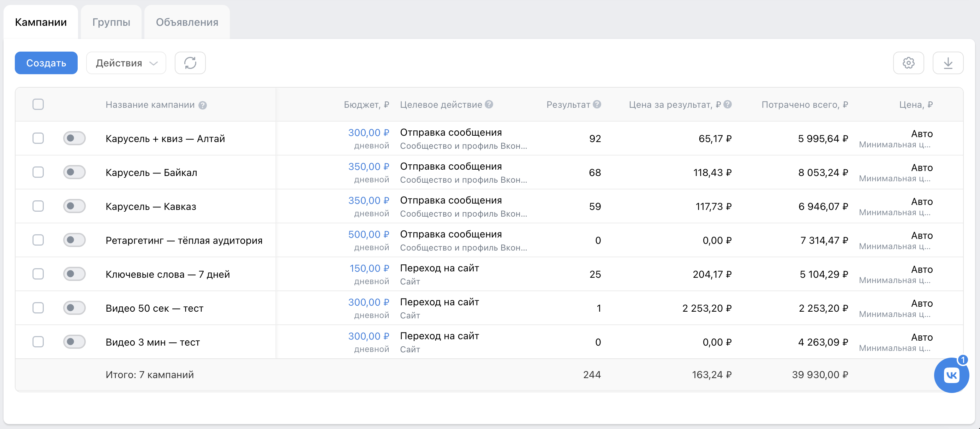
Task: Switch to the Объявления tab
Action: (187, 22)
